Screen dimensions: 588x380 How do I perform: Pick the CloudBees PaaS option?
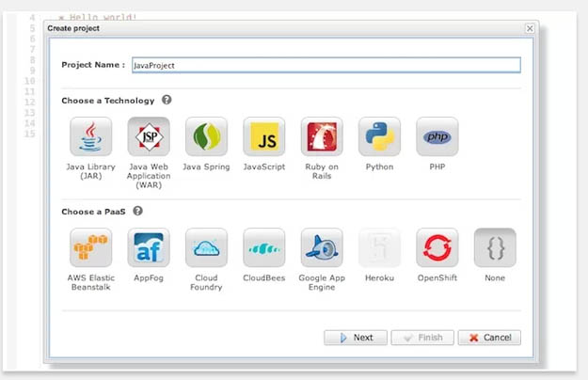tap(264, 247)
